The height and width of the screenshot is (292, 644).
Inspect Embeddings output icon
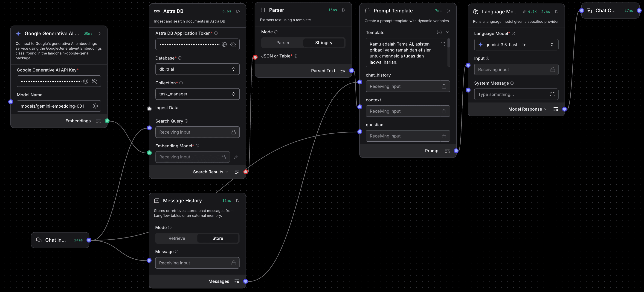(x=98, y=121)
